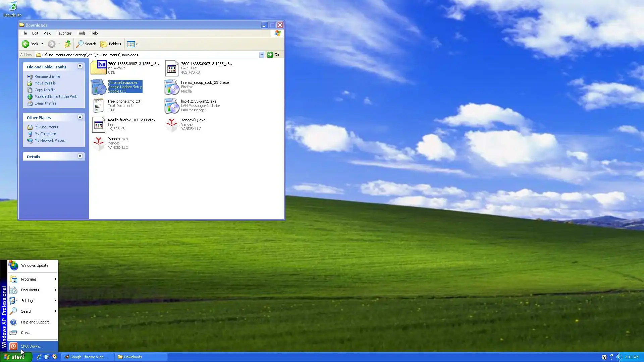
Task: Open Internet Explorer from the Quick Launch bar
Action: [39, 357]
